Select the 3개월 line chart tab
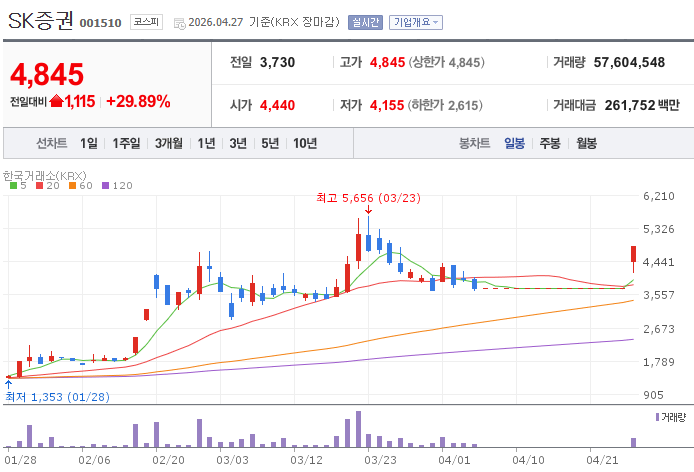Screen dimensions: 694x472 tap(169, 143)
